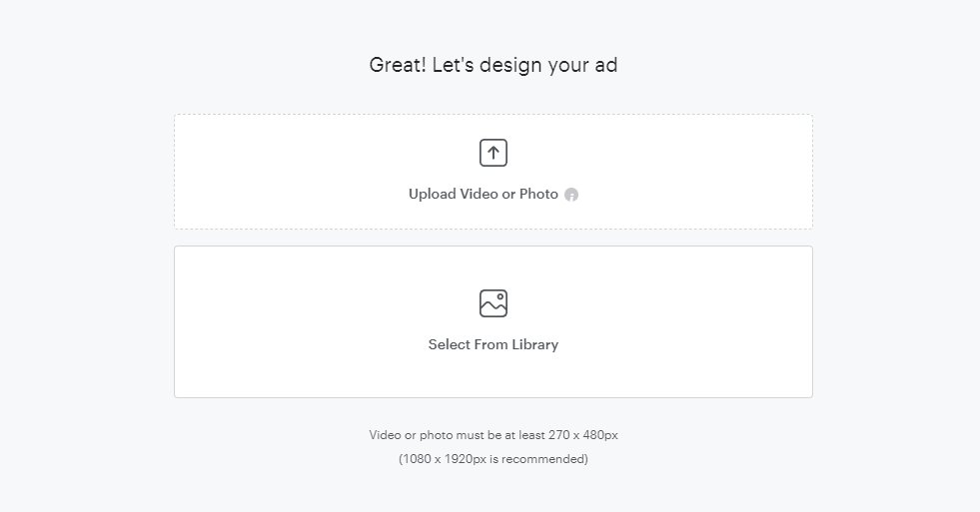Click the picture library icon

493,303
